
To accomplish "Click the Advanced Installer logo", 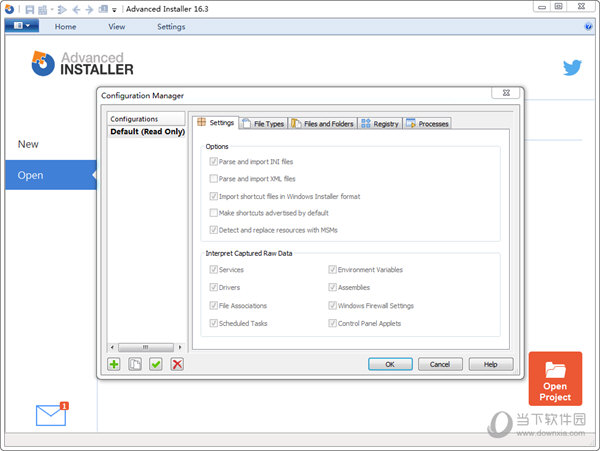I will point(83,63).
